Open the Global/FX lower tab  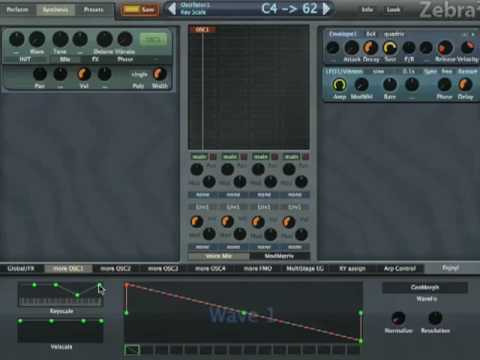tap(21, 268)
